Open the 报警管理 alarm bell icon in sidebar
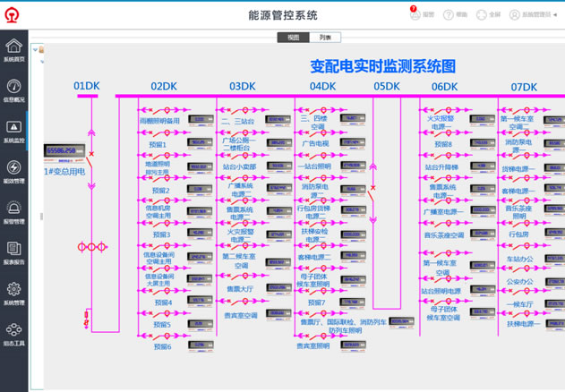565x392 pixels. pos(13,208)
